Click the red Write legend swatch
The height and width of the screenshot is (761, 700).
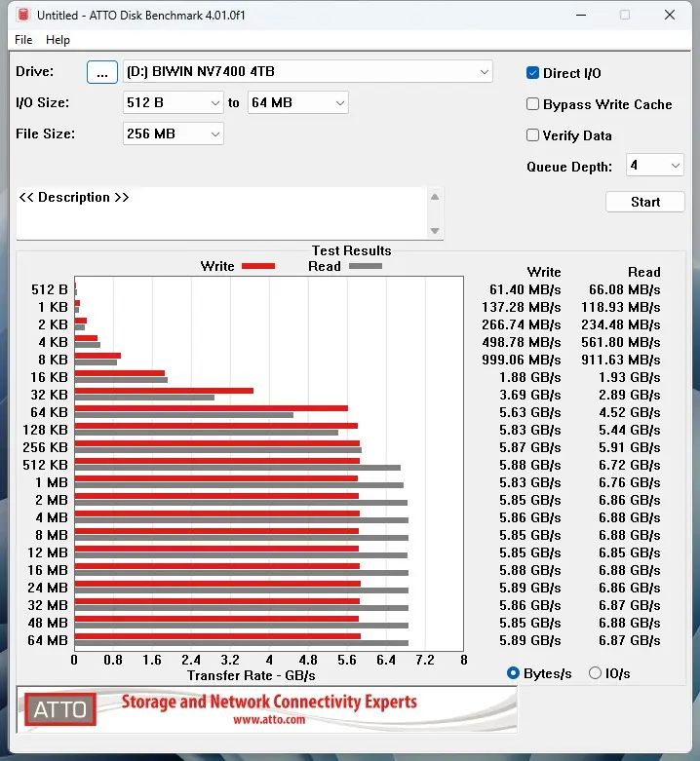tap(258, 266)
